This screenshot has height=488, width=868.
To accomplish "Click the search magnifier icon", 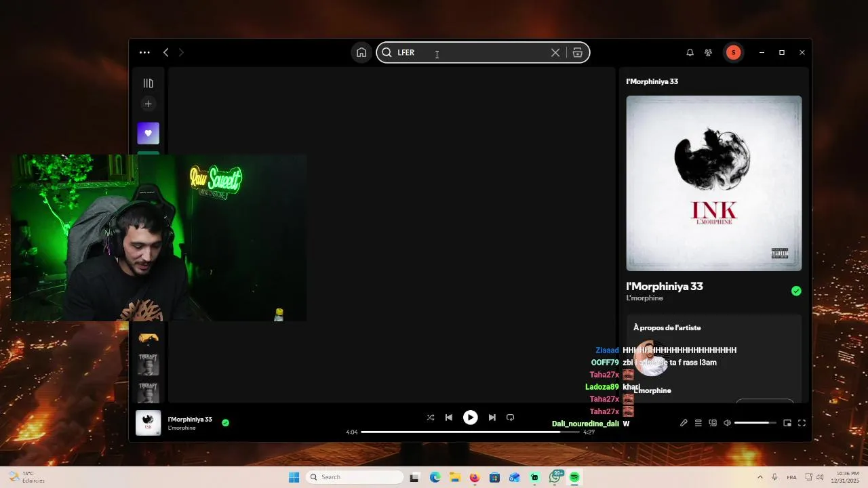I will 387,52.
